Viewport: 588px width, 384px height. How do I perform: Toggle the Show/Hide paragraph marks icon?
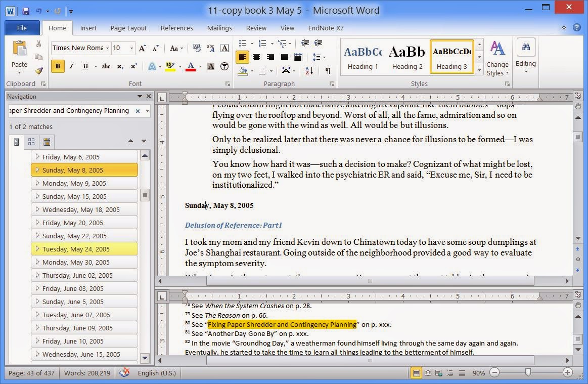pos(328,70)
